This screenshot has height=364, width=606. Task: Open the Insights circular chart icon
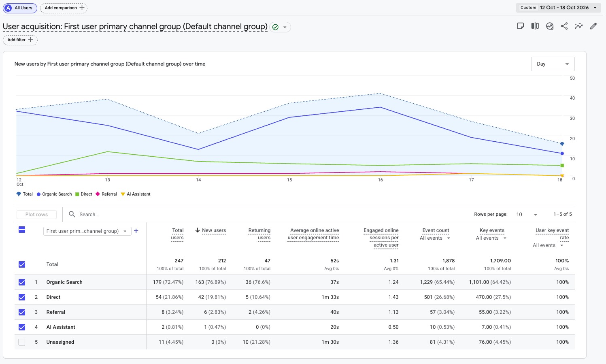550,26
